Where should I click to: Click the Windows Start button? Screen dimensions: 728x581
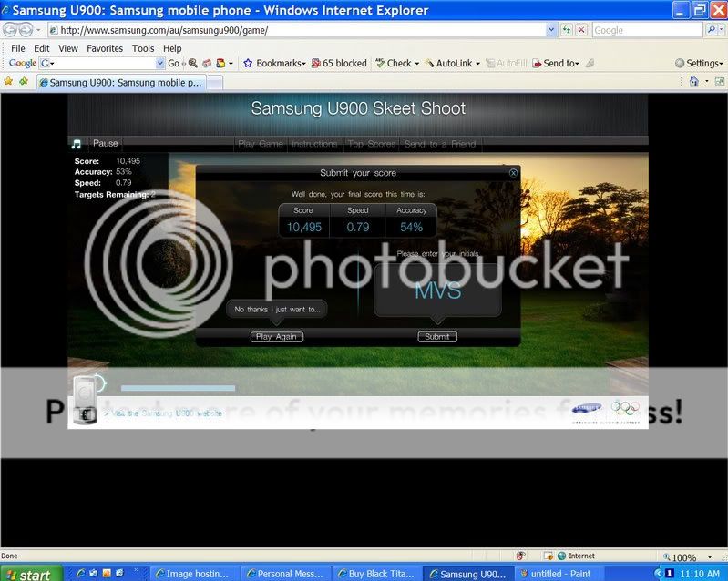pyautogui.click(x=31, y=574)
